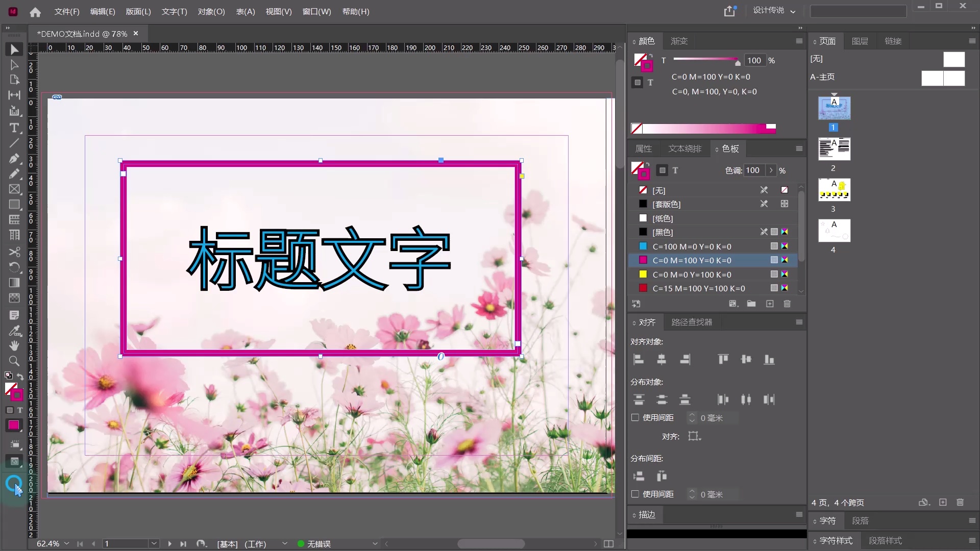Toggle formatting affects text indicator in 颜色 panel
The image size is (980, 551).
[649, 82]
